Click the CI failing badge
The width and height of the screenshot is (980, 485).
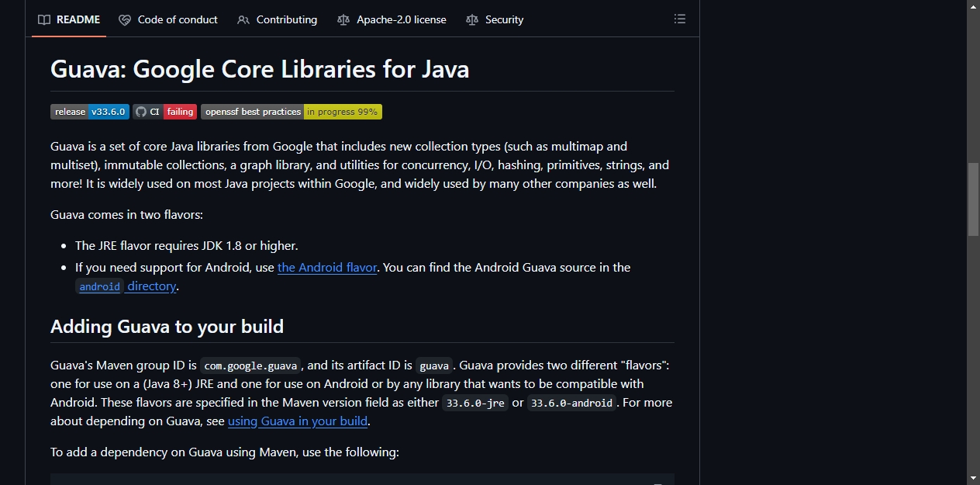pyautogui.click(x=165, y=112)
